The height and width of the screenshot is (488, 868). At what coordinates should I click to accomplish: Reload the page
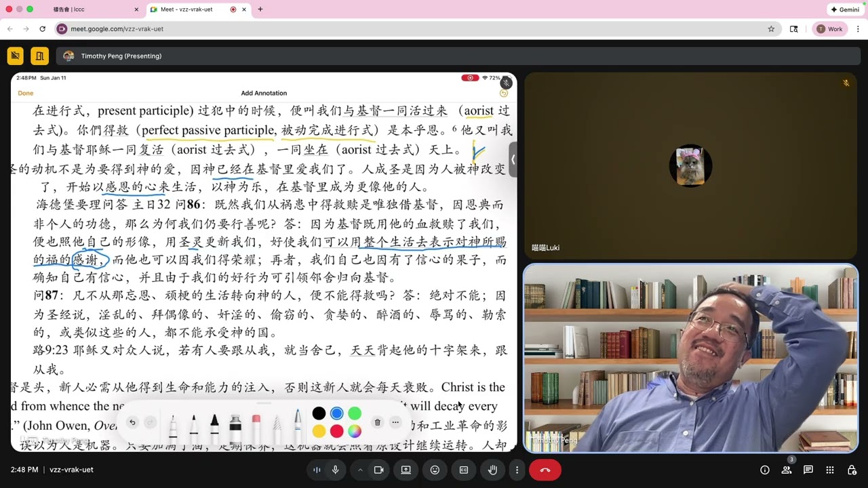42,29
